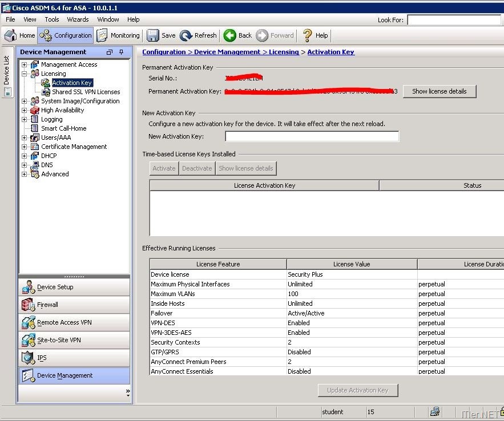Expand the Users/AAA node
The width and height of the screenshot is (504, 421).
click(x=24, y=137)
